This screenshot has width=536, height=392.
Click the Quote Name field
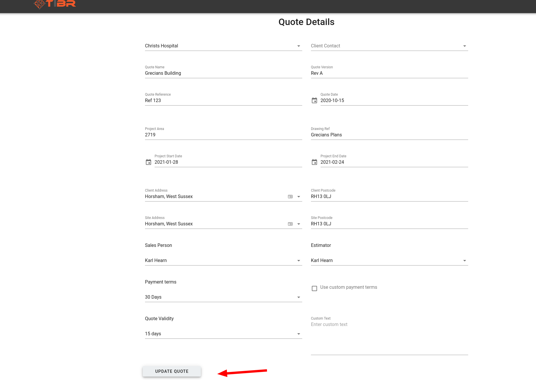point(223,73)
